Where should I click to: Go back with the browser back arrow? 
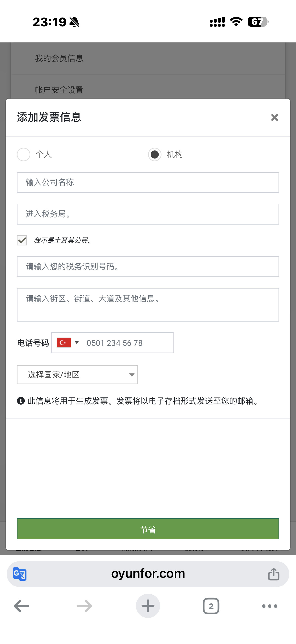coord(21,606)
